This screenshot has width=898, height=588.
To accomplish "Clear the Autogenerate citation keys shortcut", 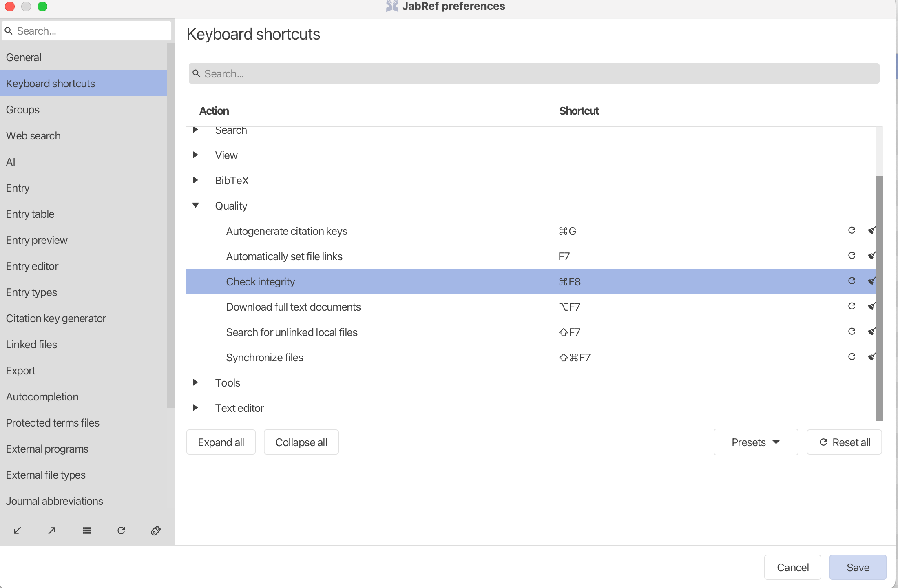I will click(871, 230).
